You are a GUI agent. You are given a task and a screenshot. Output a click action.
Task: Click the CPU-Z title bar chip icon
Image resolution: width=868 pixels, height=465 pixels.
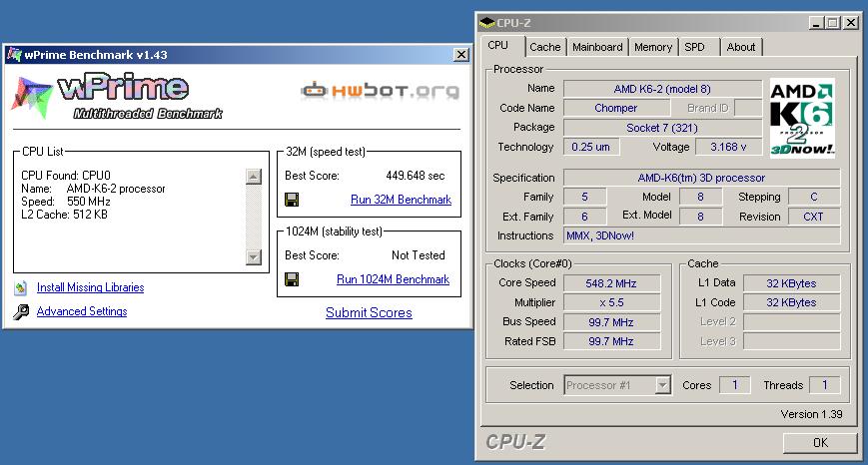coord(486,23)
